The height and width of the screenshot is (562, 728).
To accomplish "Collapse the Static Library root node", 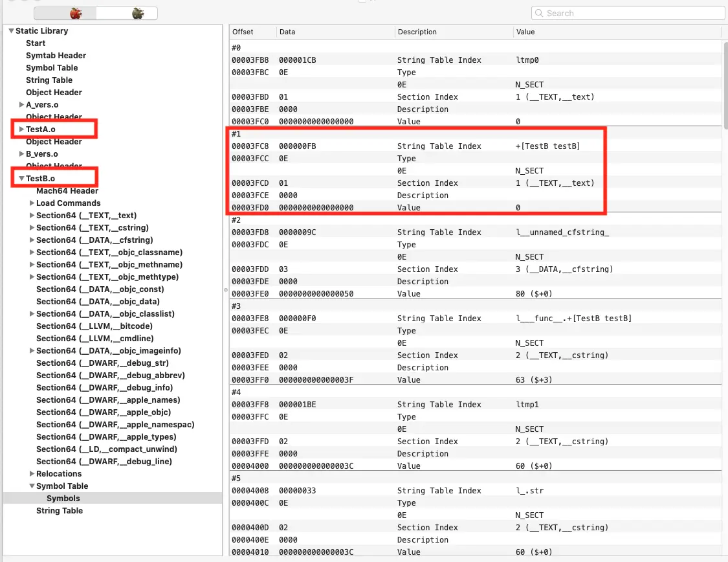I will [x=11, y=31].
